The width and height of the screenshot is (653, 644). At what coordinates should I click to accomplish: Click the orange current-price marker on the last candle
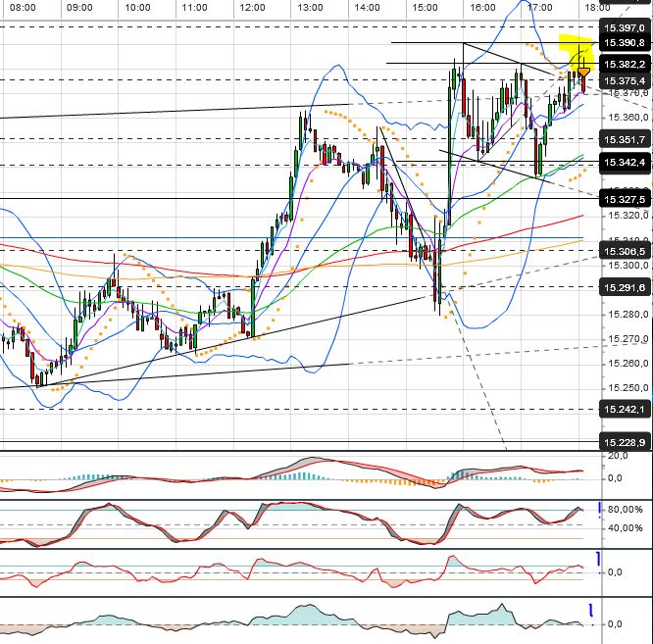[x=583, y=74]
